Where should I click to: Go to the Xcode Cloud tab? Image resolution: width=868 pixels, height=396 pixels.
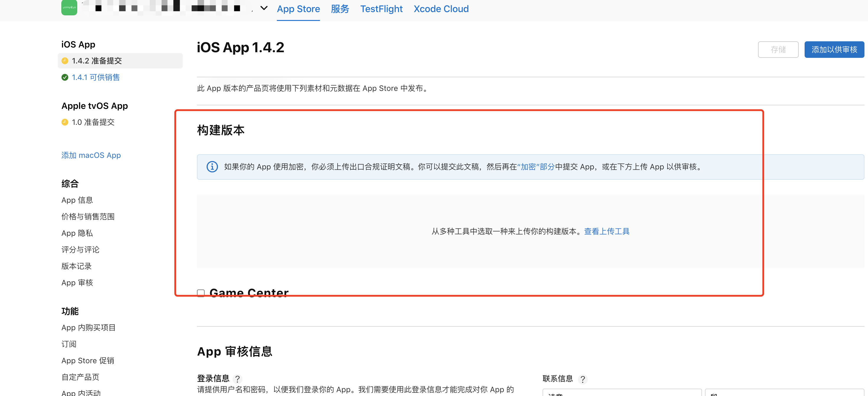(x=441, y=9)
